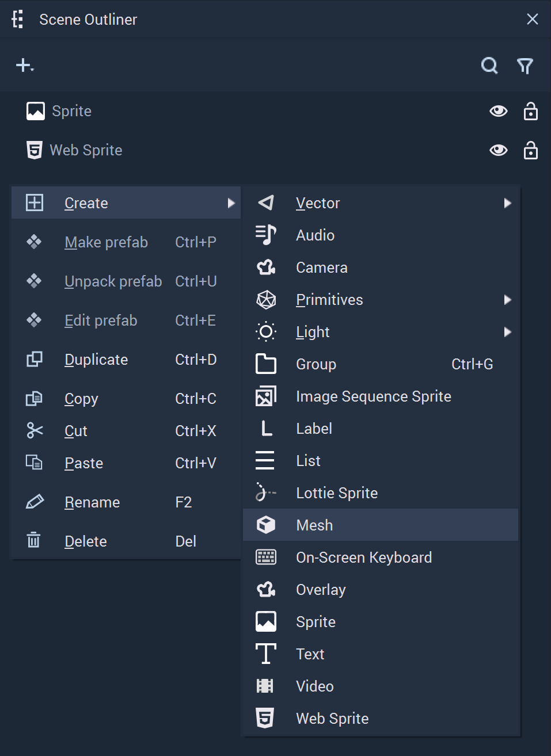The height and width of the screenshot is (756, 551).
Task: Expand the Vector submenu arrow
Action: (x=507, y=203)
